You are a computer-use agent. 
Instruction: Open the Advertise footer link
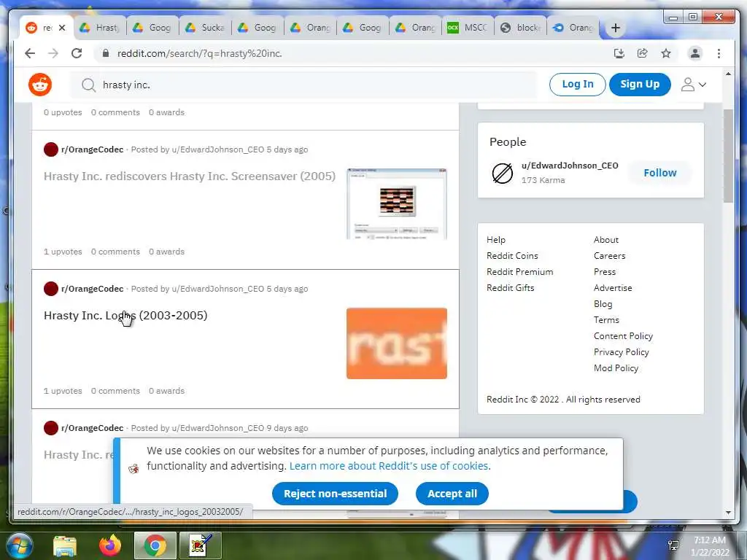pos(613,288)
